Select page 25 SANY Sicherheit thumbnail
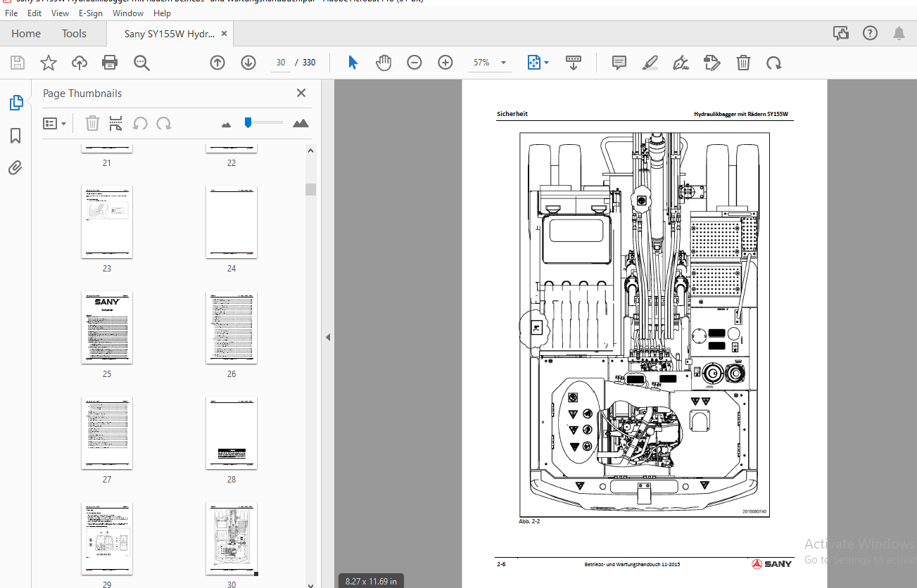Viewport: 917px width, 588px height. [x=107, y=327]
